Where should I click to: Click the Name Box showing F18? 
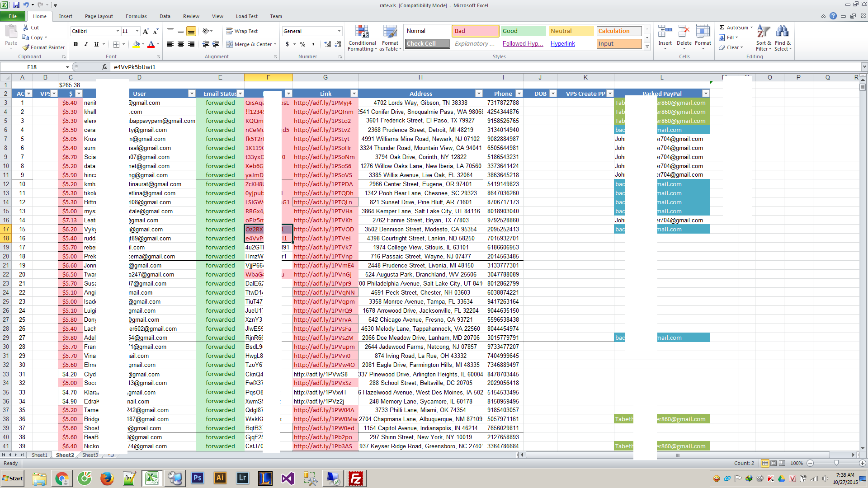click(x=32, y=67)
